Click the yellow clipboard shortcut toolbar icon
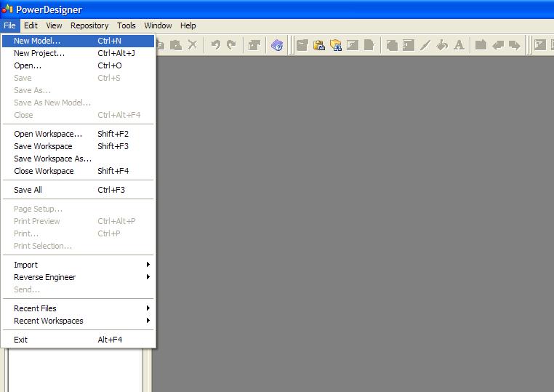Screen dimensions: 554x392 tap(319, 45)
